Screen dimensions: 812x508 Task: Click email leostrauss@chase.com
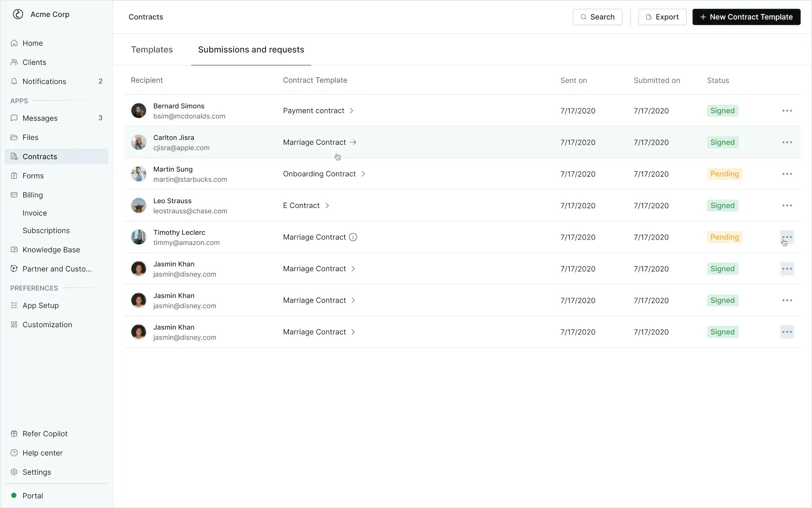pos(190,211)
